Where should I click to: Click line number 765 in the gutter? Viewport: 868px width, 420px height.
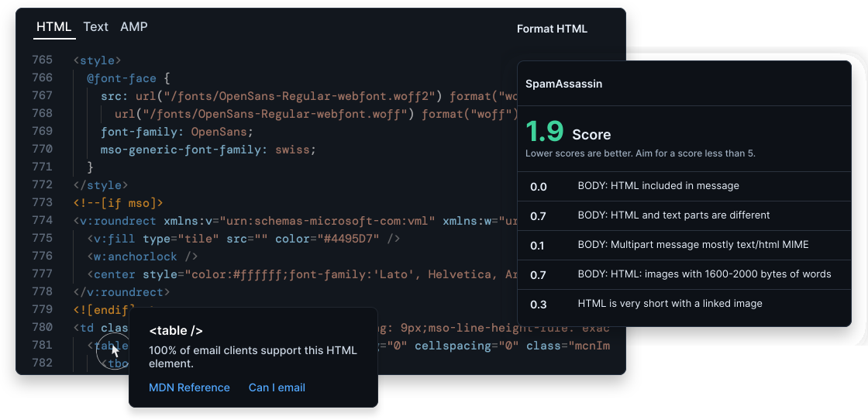[x=43, y=60]
